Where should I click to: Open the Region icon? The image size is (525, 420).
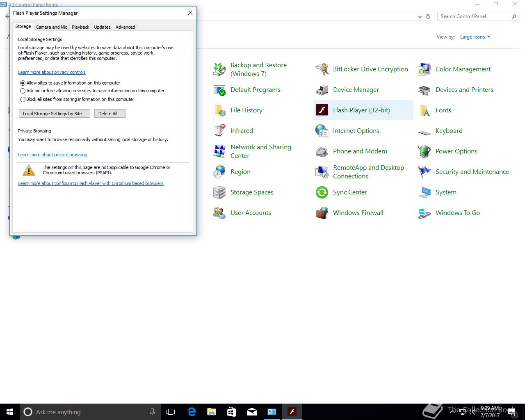tap(219, 172)
